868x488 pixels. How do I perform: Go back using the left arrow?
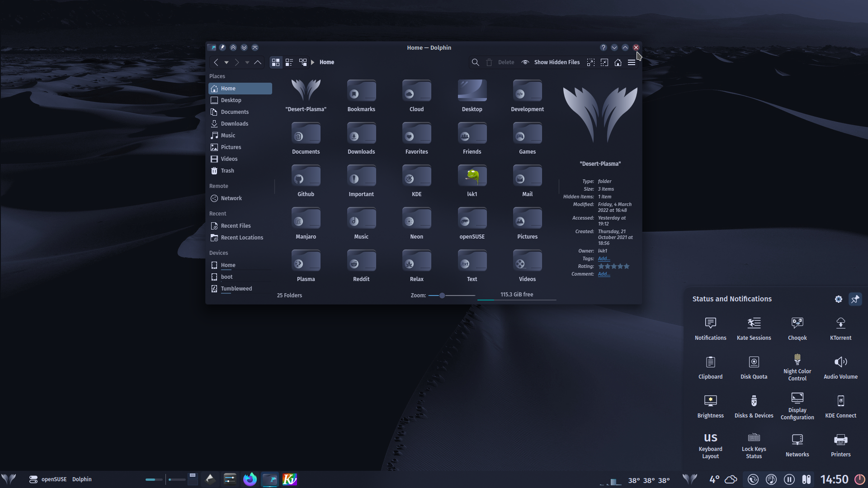[216, 62]
